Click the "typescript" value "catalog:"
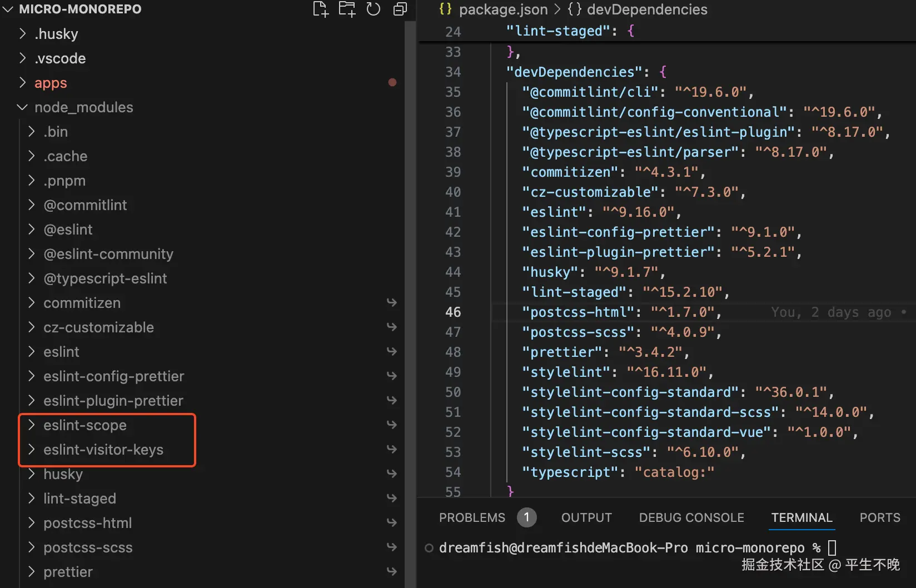The width and height of the screenshot is (916, 588). pos(674,472)
